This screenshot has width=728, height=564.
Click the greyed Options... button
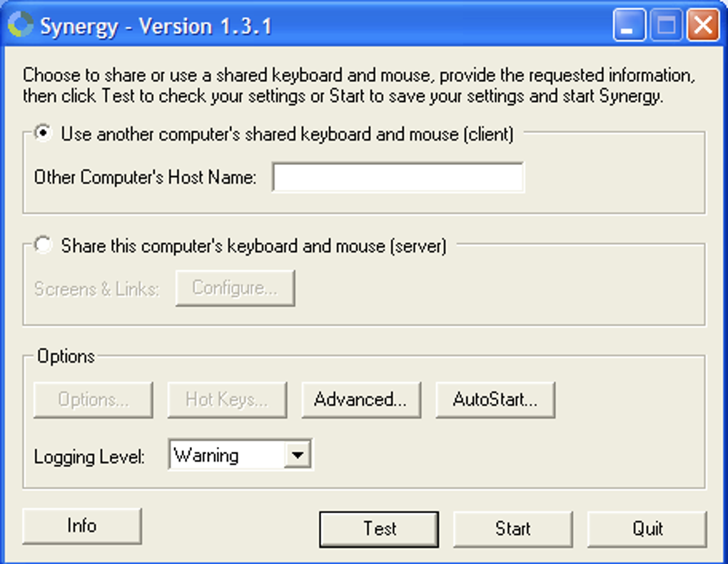93,400
